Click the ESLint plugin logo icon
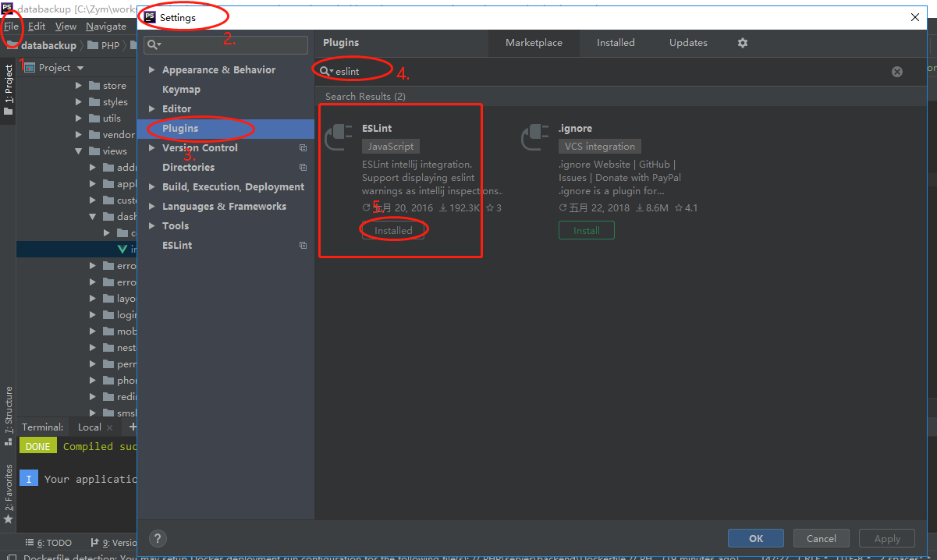The height and width of the screenshot is (560, 937). (x=338, y=136)
